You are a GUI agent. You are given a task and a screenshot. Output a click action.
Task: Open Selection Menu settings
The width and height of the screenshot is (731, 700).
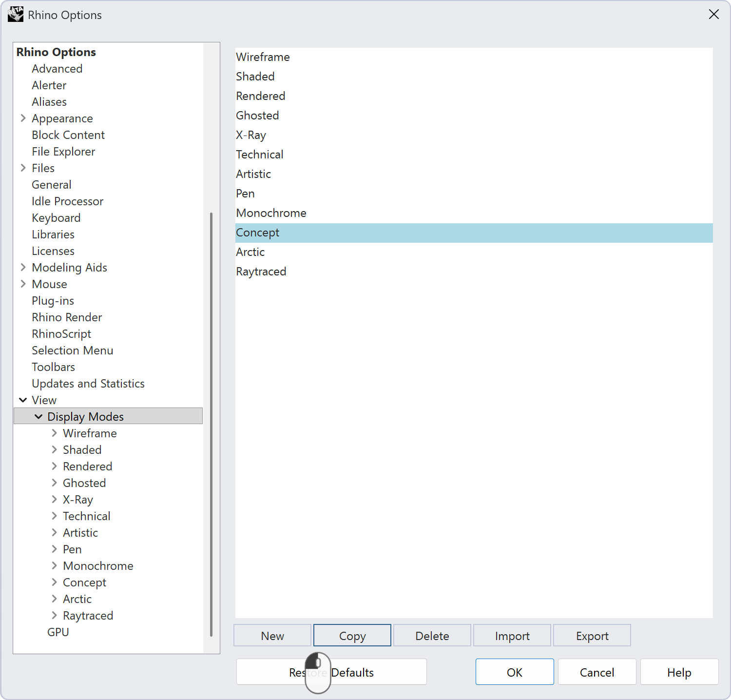point(73,350)
